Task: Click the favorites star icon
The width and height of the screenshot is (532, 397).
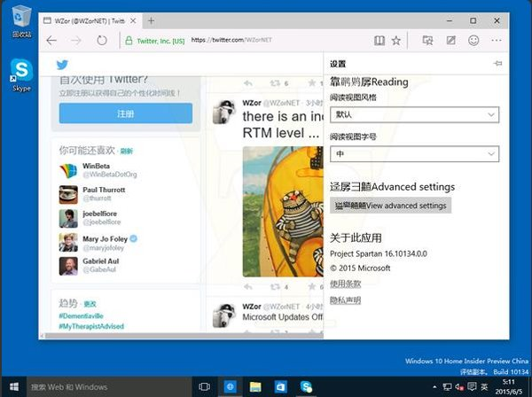Action: point(396,40)
